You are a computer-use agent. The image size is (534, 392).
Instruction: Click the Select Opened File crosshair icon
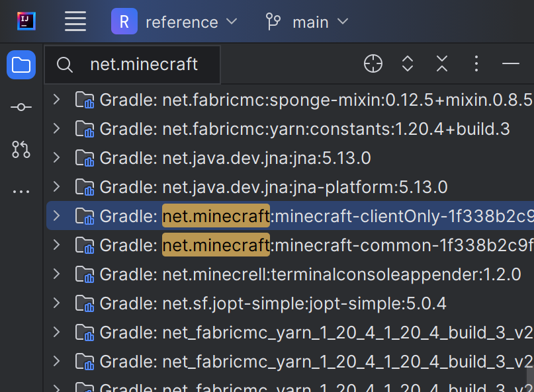373,63
